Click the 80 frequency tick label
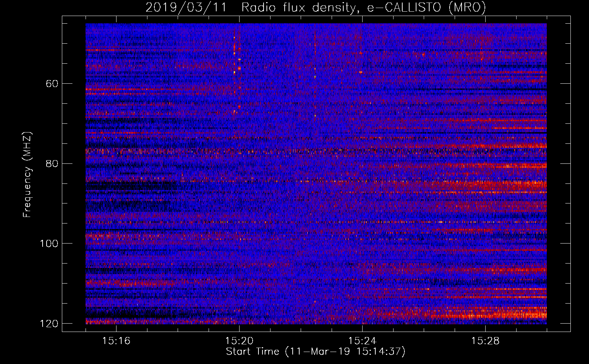Screen dimensions: 589x364 (x=52, y=163)
